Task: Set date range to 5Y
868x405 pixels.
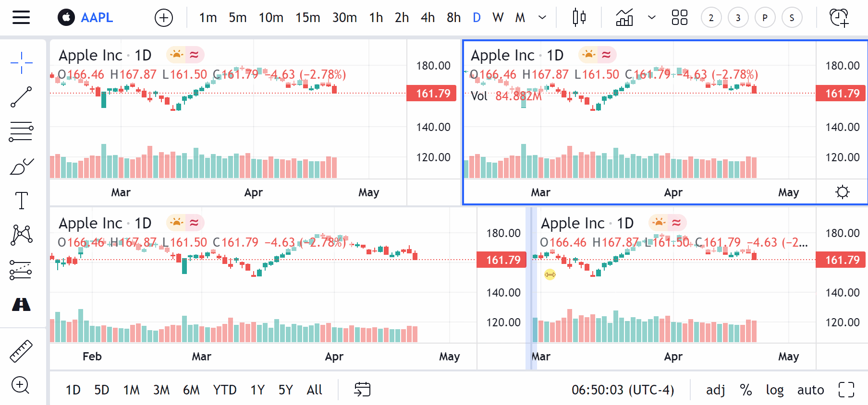Action: (285, 390)
